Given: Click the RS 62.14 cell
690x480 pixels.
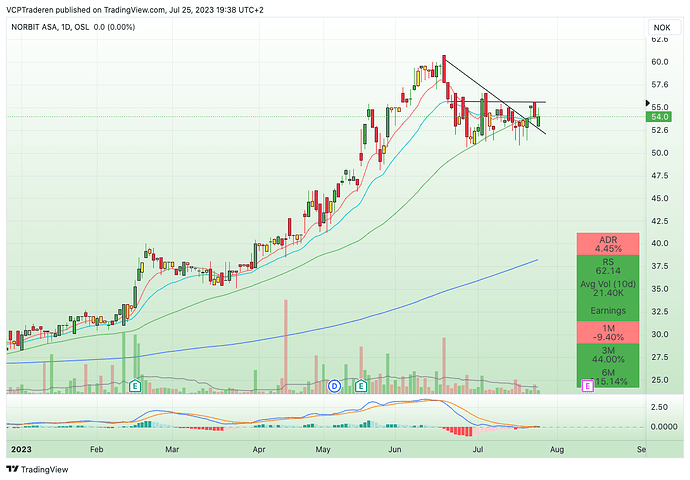Looking at the screenshot, I should 608,266.
